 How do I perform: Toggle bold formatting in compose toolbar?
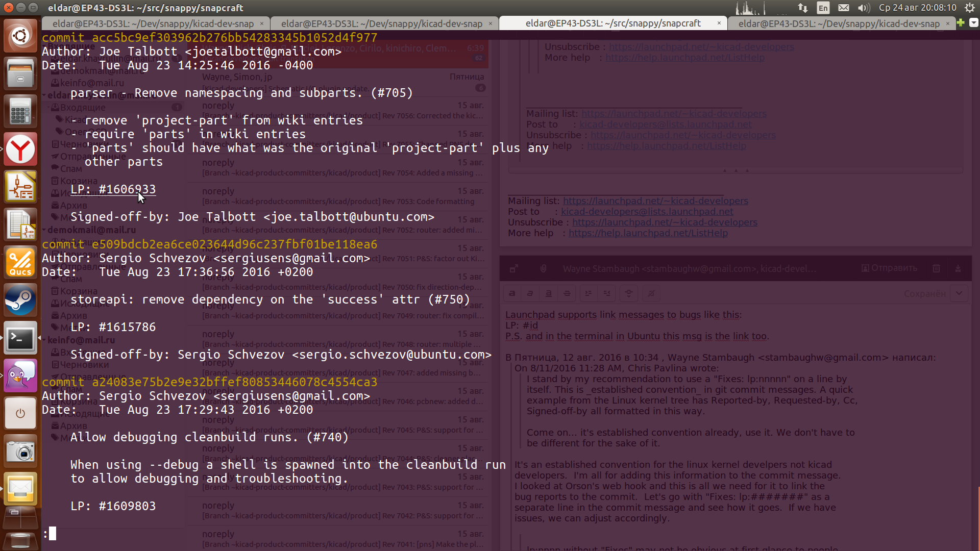click(512, 293)
